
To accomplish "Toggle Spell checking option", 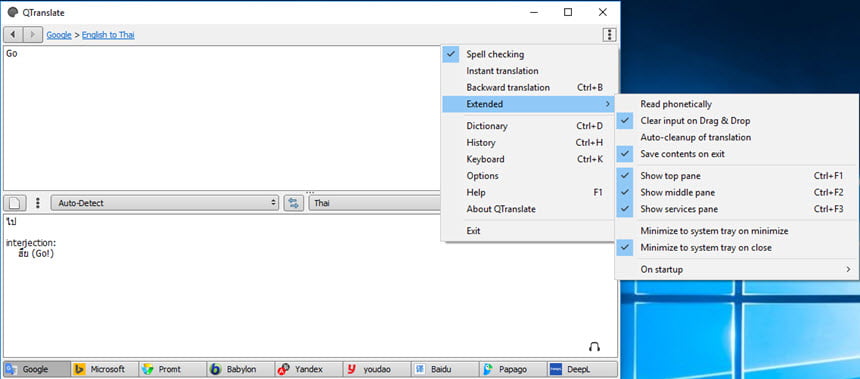I will click(x=528, y=54).
